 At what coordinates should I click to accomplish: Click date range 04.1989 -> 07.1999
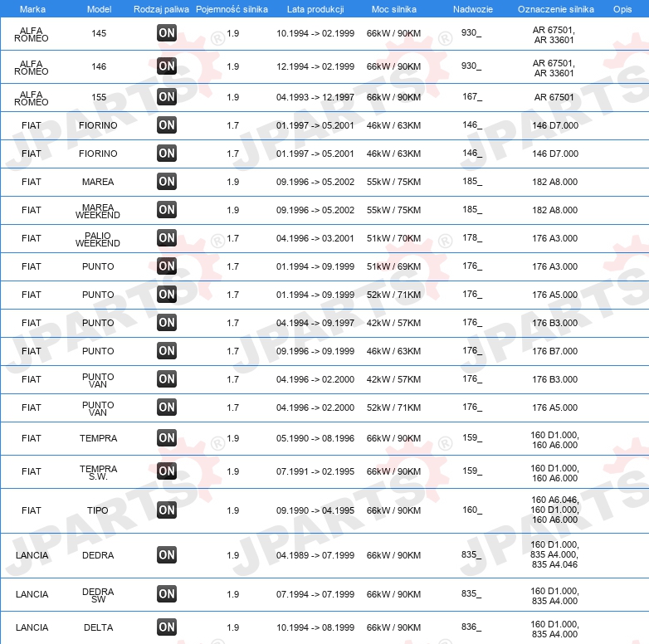click(315, 555)
